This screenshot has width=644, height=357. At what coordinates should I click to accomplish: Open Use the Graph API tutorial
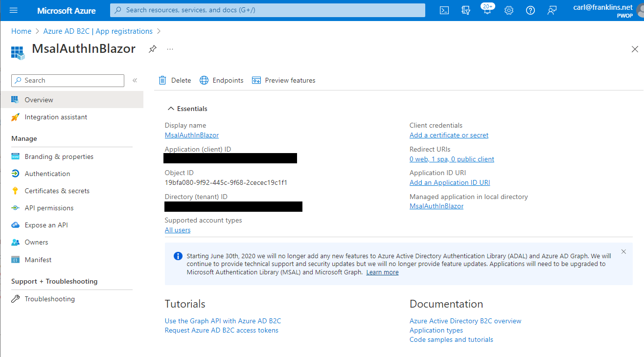[x=223, y=321]
